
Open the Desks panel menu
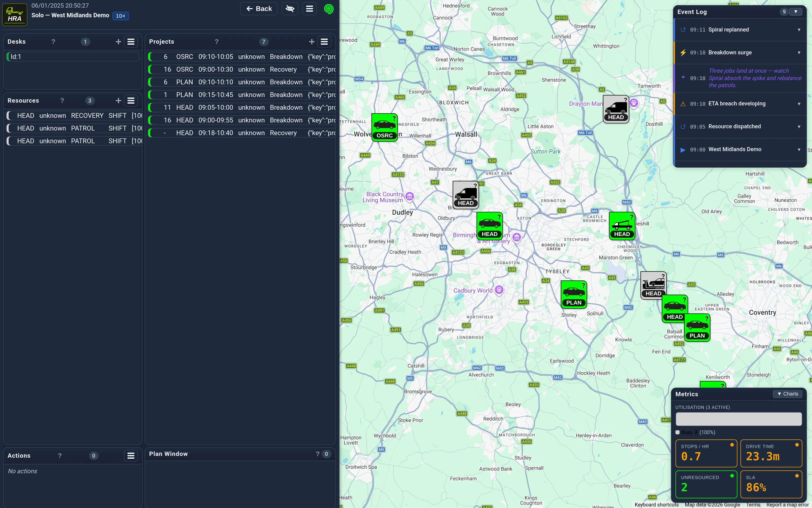(x=131, y=42)
